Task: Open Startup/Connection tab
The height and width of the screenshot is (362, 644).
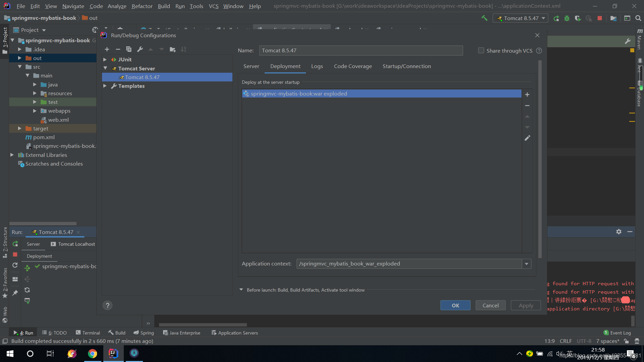Action: [x=407, y=66]
